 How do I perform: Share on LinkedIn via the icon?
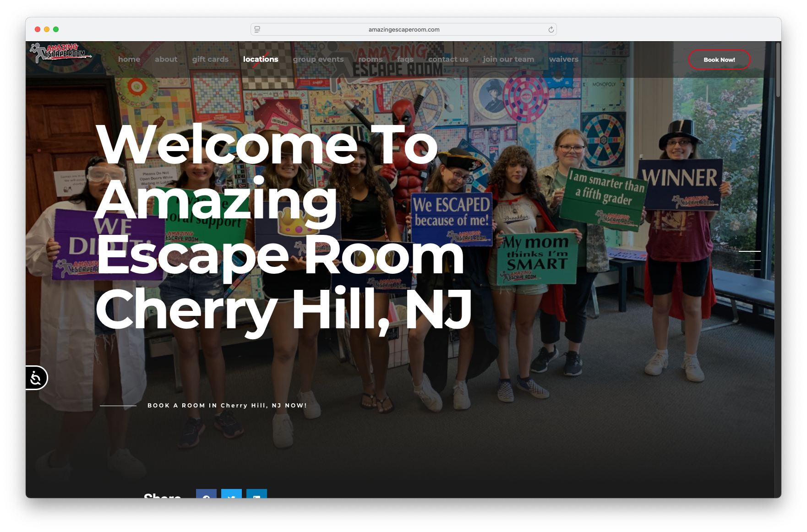coord(256,494)
